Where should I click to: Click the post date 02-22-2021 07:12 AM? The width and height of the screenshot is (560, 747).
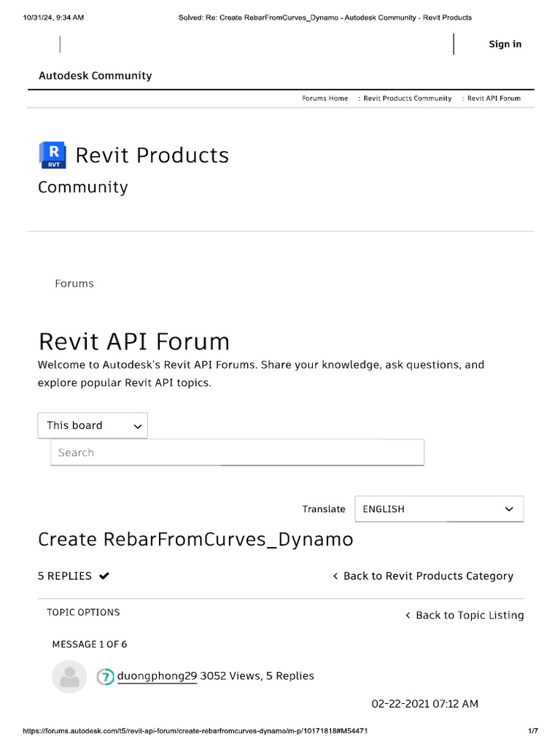[x=425, y=704]
